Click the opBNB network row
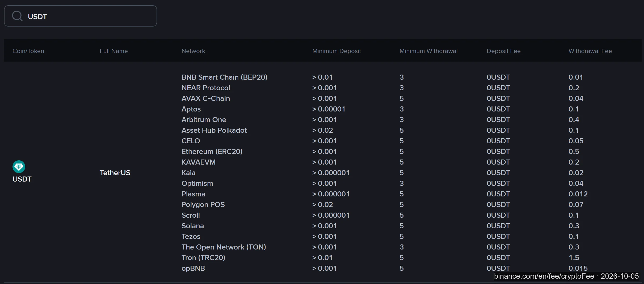 (193, 268)
